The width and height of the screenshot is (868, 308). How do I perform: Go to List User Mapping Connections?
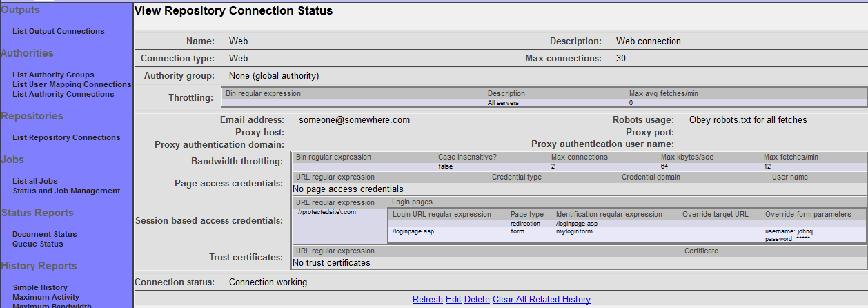tap(72, 84)
